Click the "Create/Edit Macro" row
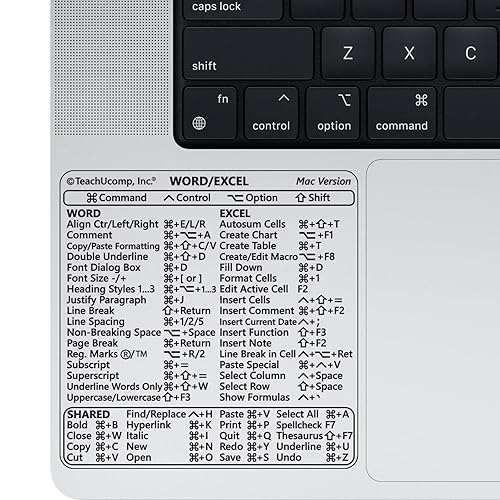Screen dimensions: 500x500 [x=277, y=257]
